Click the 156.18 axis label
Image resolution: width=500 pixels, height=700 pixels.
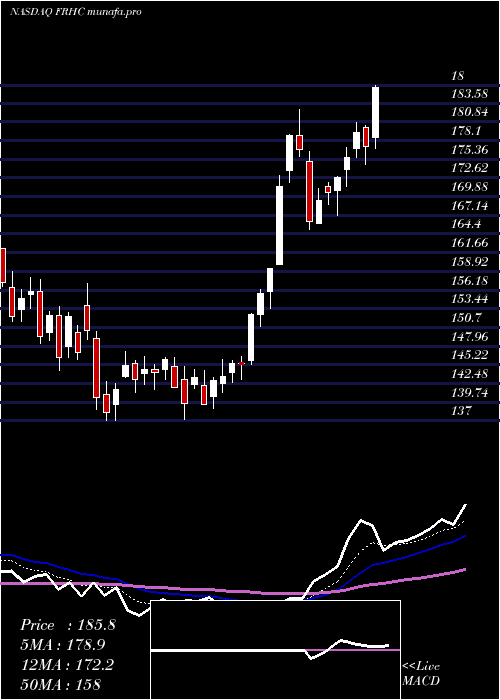(x=470, y=281)
